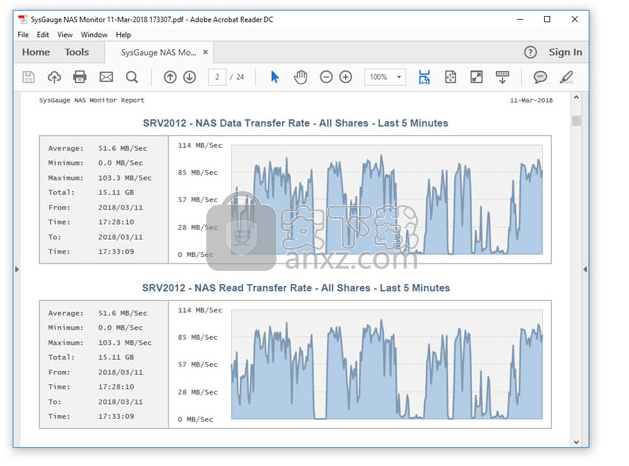Open the Window menu
This screenshot has width=629, height=466.
(x=94, y=35)
